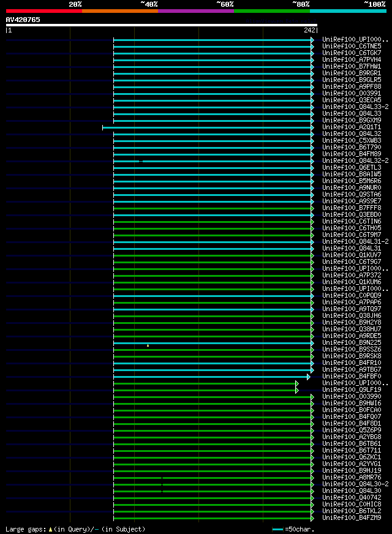Select the UniRef100_Q84L33-2 label

pyautogui.click(x=356, y=107)
